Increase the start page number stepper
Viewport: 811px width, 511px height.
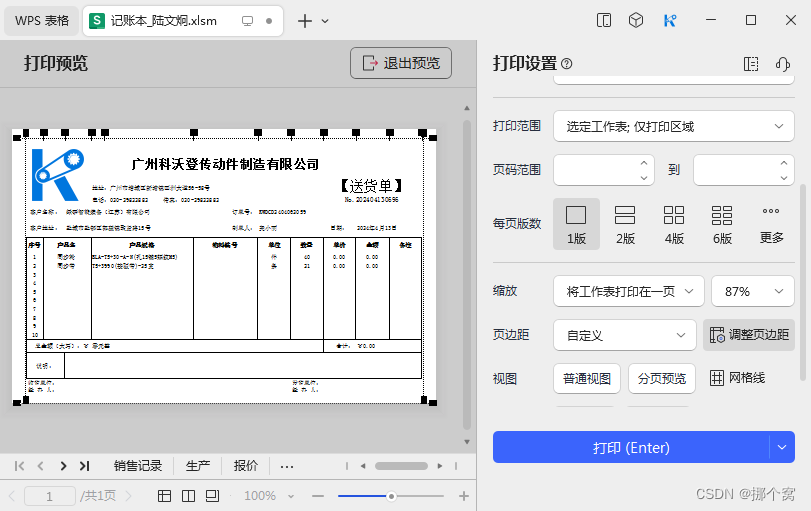tap(643, 163)
